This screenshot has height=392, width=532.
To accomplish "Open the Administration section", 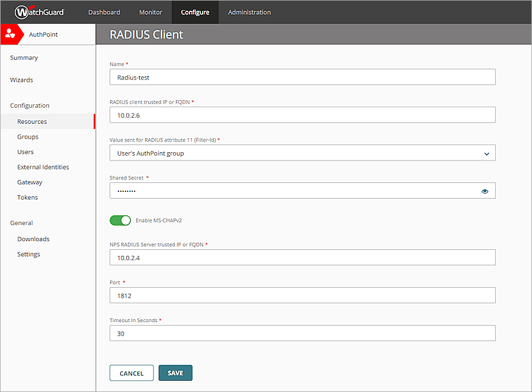I will point(249,12).
